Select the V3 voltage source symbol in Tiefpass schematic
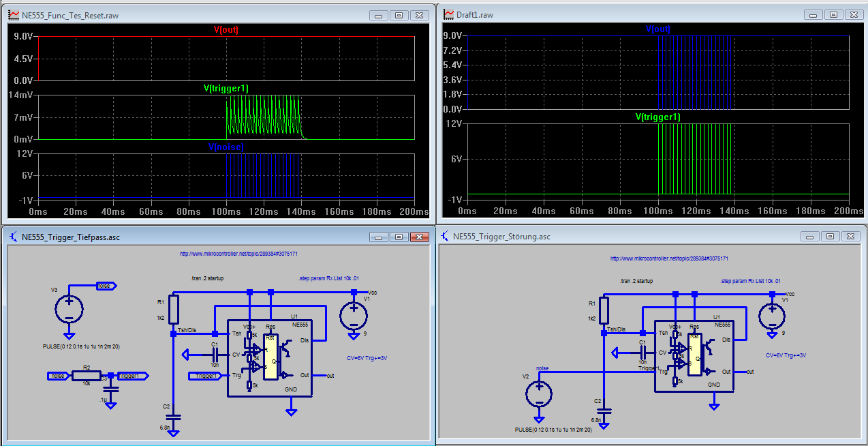The width and height of the screenshot is (868, 446). coord(69,309)
